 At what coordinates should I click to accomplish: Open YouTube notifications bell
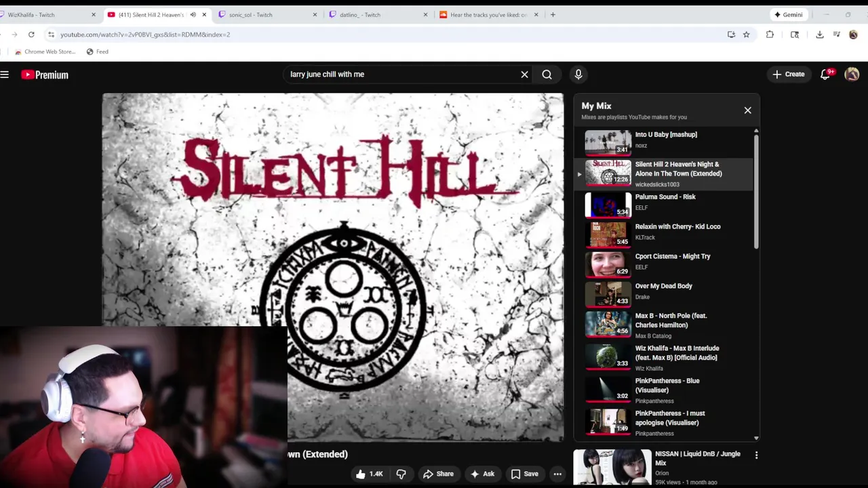[x=825, y=75]
